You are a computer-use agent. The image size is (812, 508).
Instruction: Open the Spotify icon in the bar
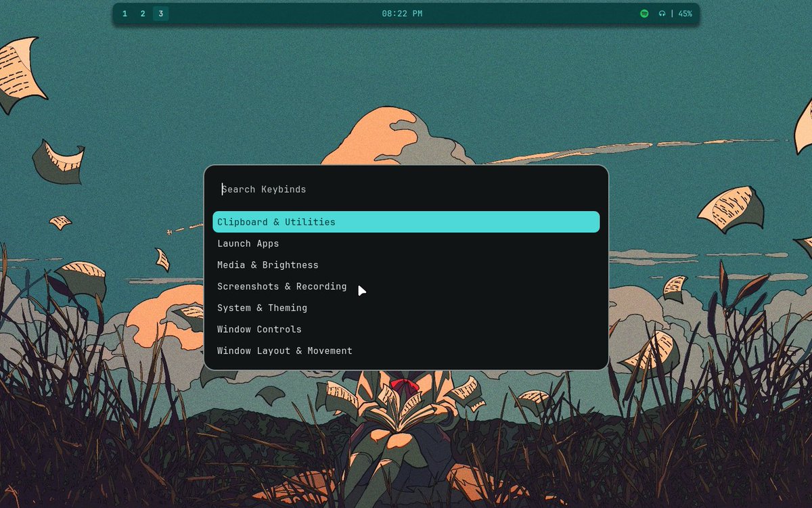(644, 14)
